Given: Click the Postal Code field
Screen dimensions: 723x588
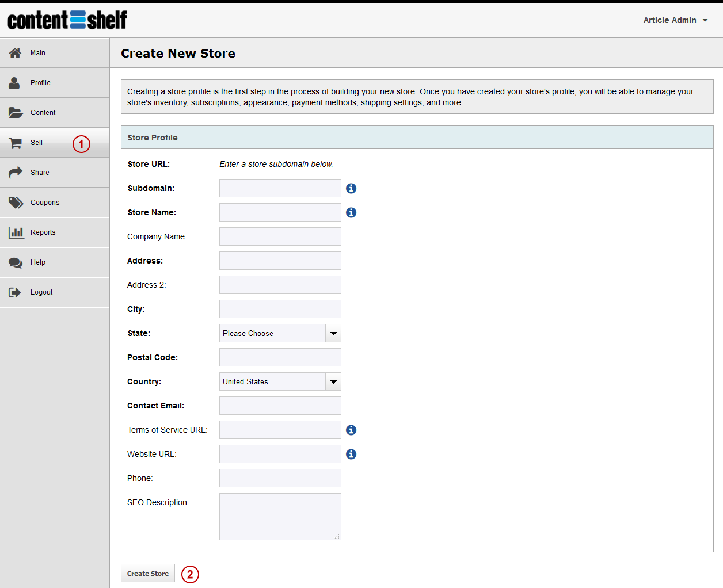Looking at the screenshot, I should [x=280, y=357].
